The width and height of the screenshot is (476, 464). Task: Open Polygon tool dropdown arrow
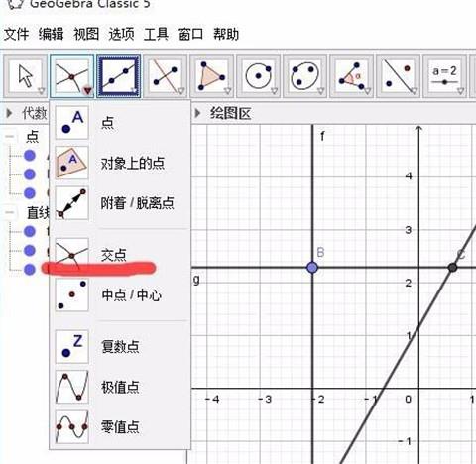click(228, 91)
